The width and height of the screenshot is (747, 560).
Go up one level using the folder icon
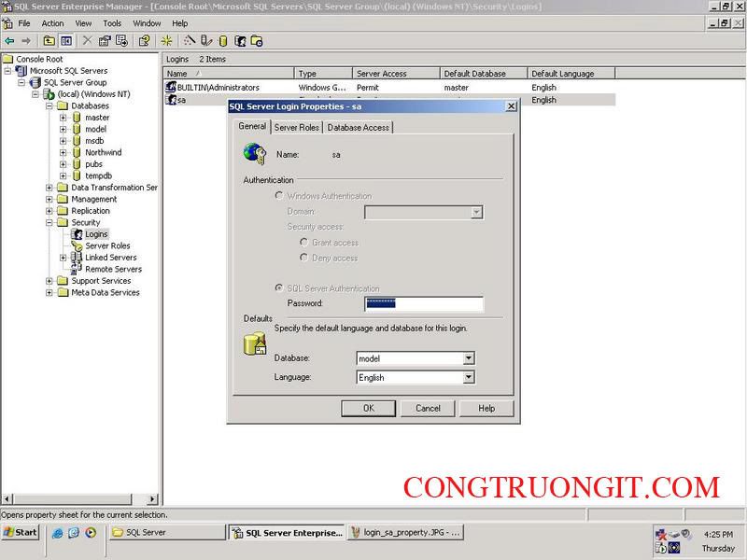pyautogui.click(x=49, y=41)
